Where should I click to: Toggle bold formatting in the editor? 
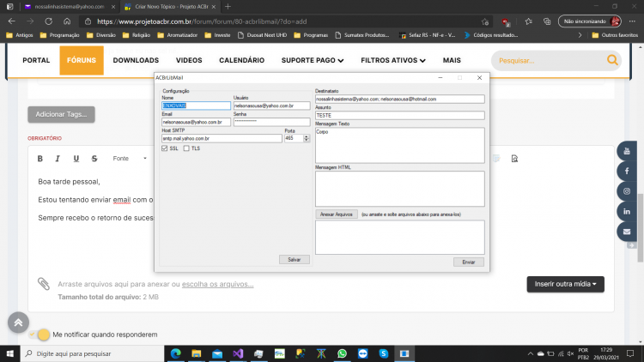point(39,159)
